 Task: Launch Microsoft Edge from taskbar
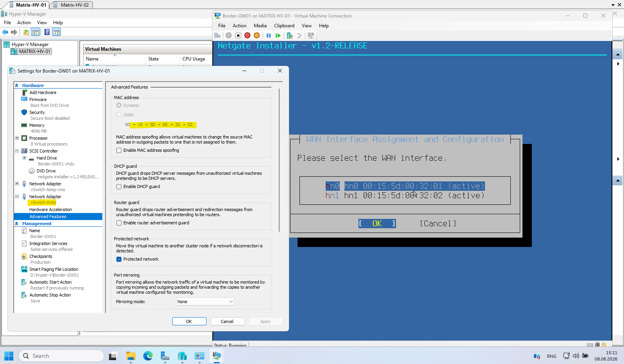point(148,356)
